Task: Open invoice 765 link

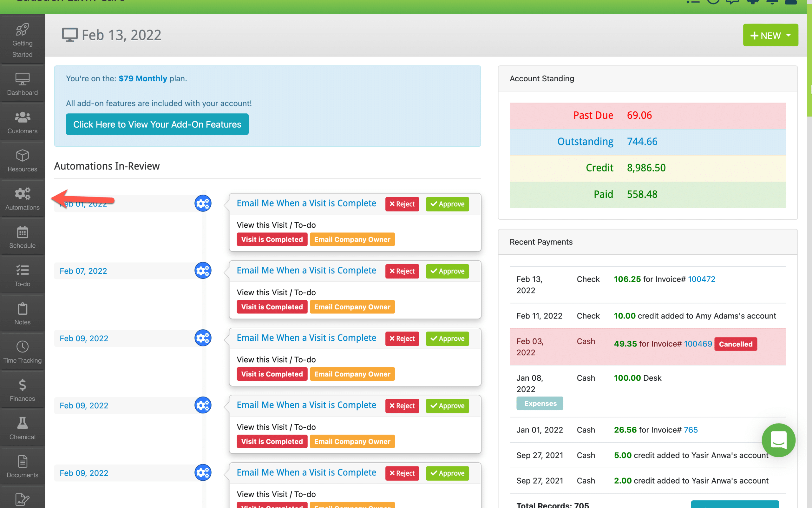Action: [x=691, y=430]
